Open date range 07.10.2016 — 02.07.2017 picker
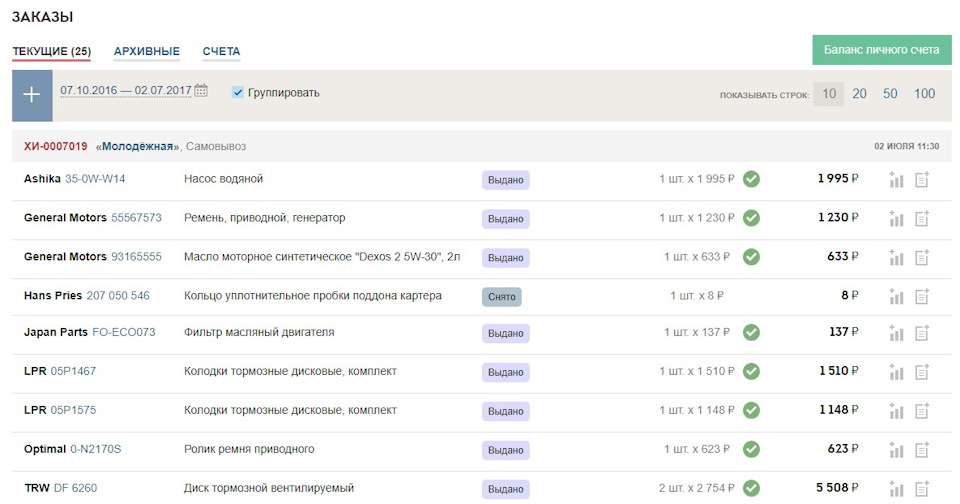960x504 pixels. coord(126,91)
